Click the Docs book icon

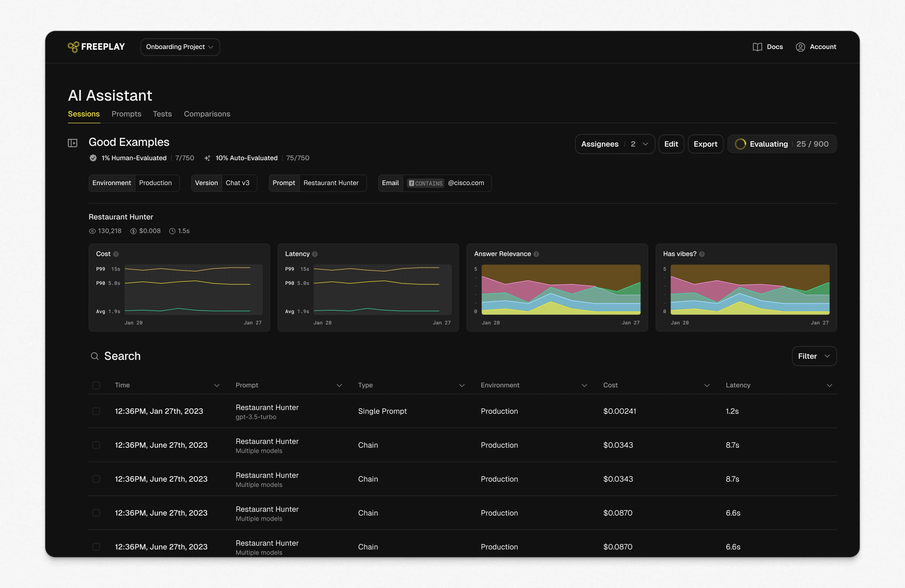pos(757,47)
